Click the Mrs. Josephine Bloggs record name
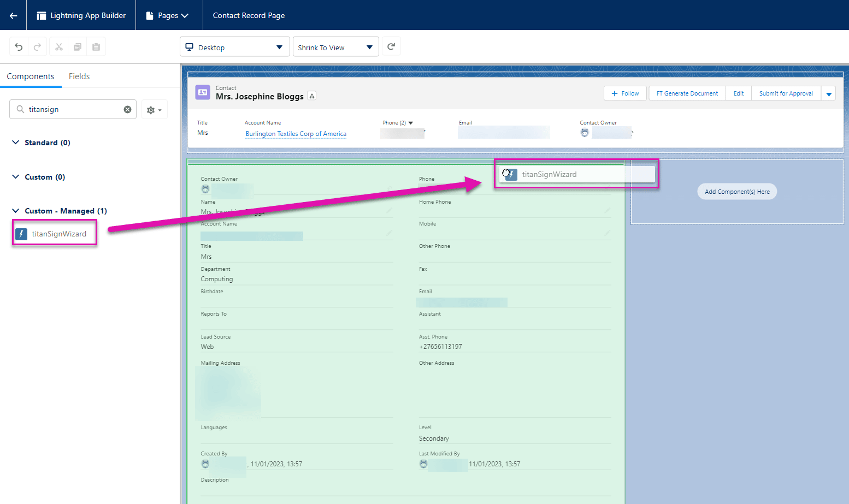 (x=260, y=97)
